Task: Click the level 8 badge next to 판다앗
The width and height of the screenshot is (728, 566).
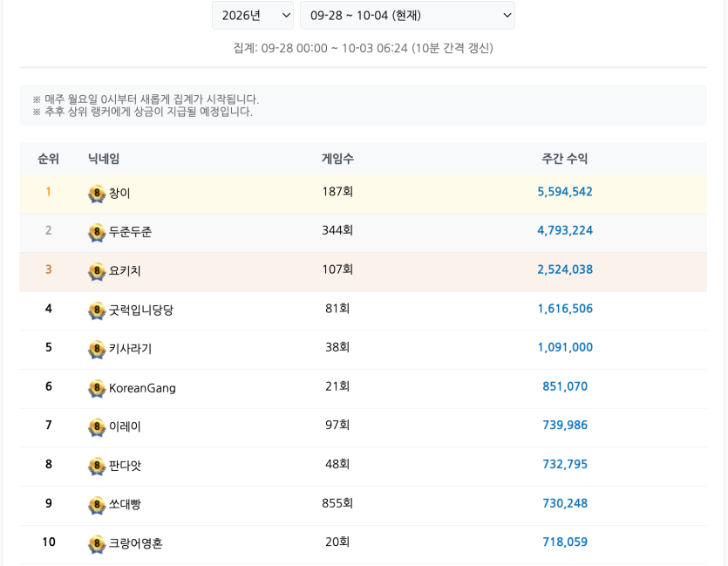Action: click(97, 467)
